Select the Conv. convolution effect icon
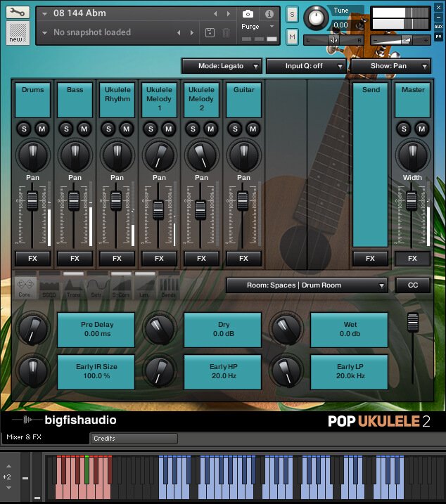This screenshot has width=446, height=504. [x=25, y=287]
